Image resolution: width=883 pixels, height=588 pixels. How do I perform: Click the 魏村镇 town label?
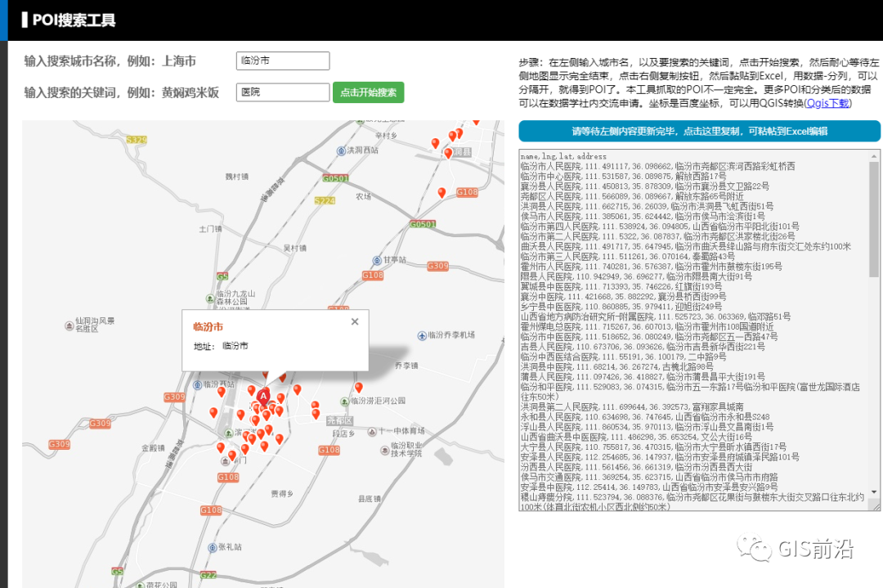pyautogui.click(x=237, y=177)
